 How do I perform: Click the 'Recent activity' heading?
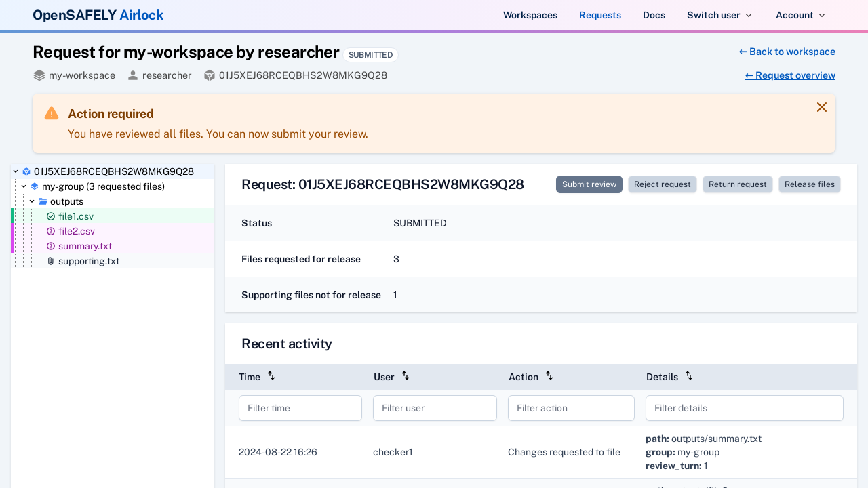(x=287, y=344)
